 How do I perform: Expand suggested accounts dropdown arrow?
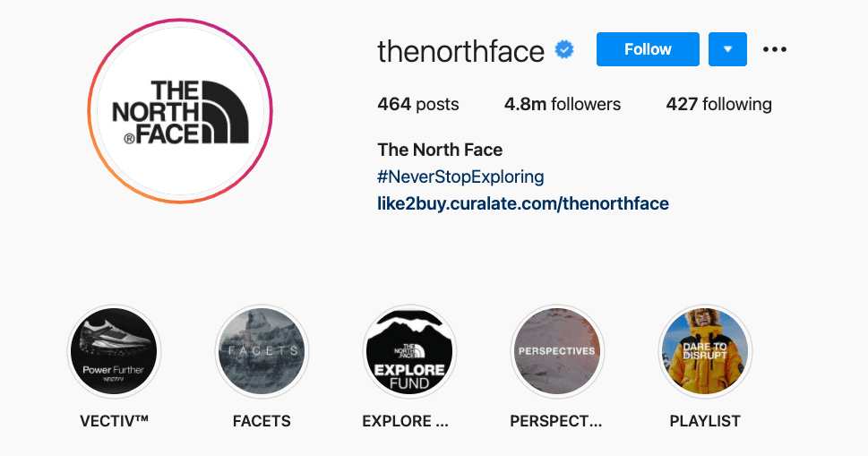click(727, 50)
